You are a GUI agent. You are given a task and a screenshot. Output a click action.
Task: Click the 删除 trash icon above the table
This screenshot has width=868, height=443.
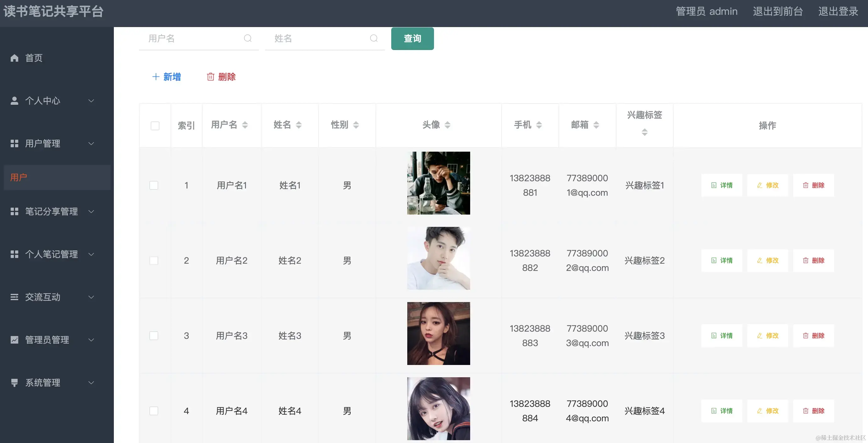pos(211,77)
